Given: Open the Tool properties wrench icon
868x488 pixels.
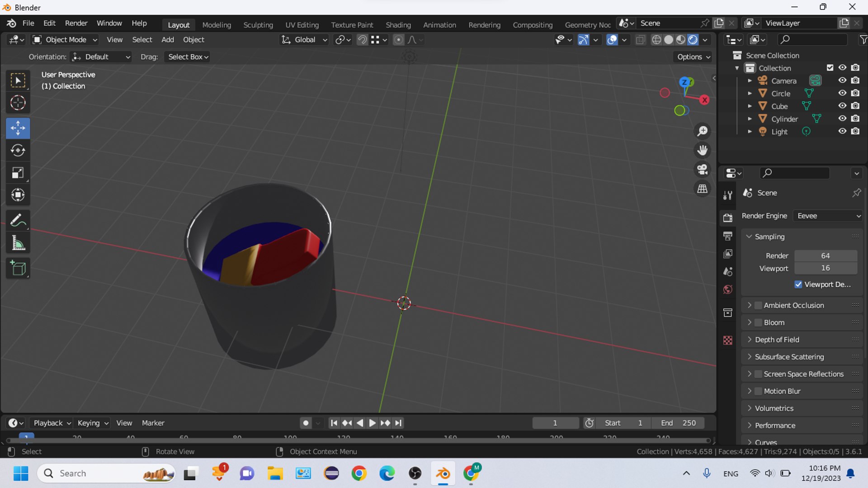Looking at the screenshot, I should (727, 195).
